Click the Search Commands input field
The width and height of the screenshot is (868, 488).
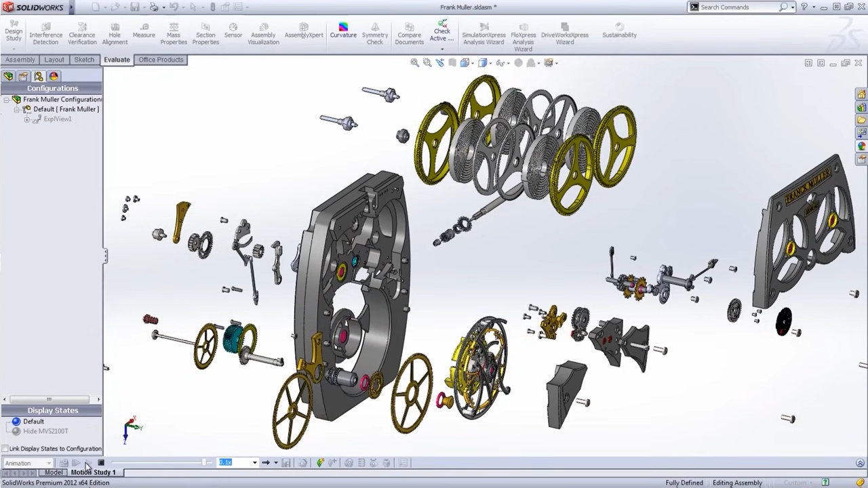tap(738, 7)
